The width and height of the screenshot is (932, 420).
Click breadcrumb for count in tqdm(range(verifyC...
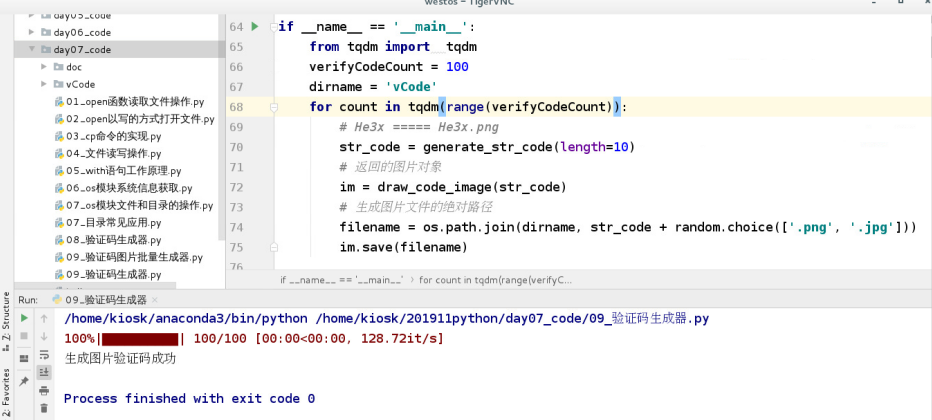pyautogui.click(x=495, y=279)
